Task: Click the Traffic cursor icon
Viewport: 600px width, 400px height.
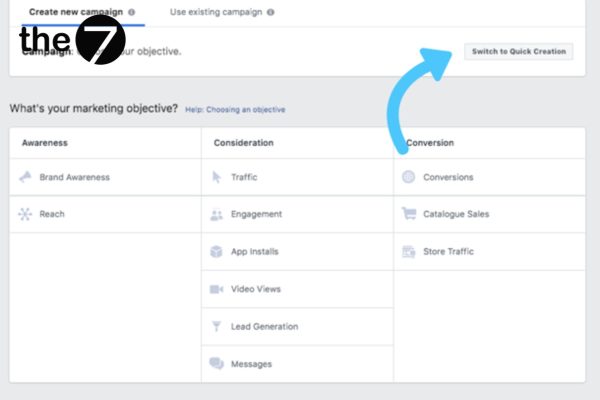Action: coord(216,177)
